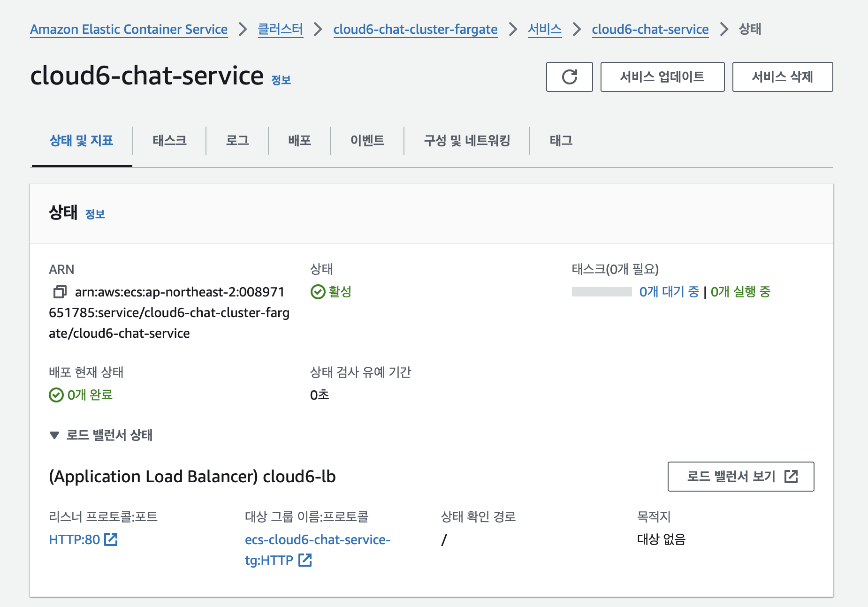Viewport: 868px width, 607px height.
Task: Click the 로드 밸런서 보기 button
Action: coord(740,477)
